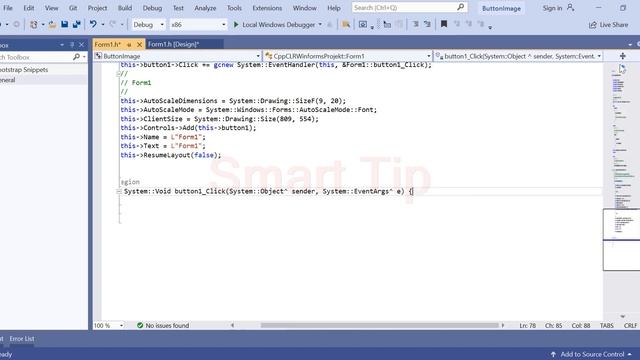Click the green Start Debugging play icon
The height and width of the screenshot is (360, 640).
tap(236, 24)
